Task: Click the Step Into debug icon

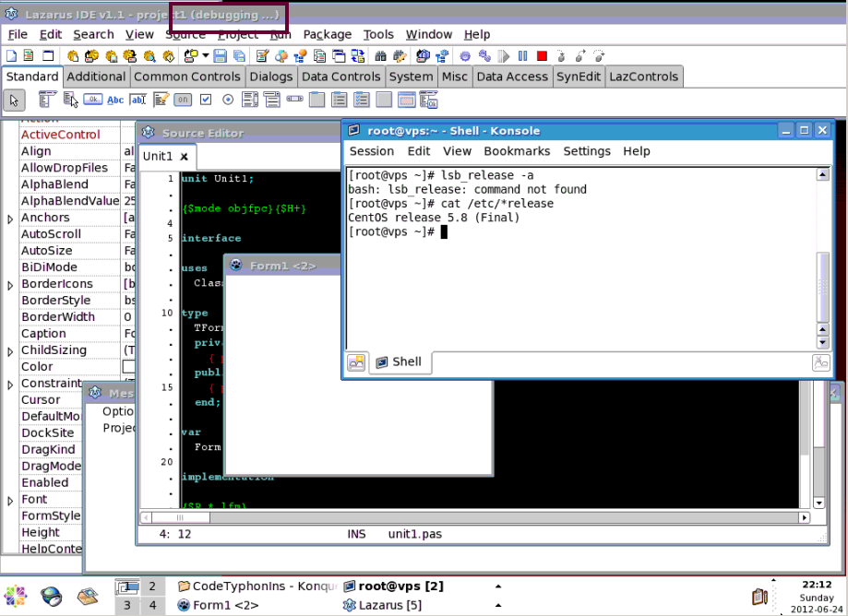Action: [561, 55]
